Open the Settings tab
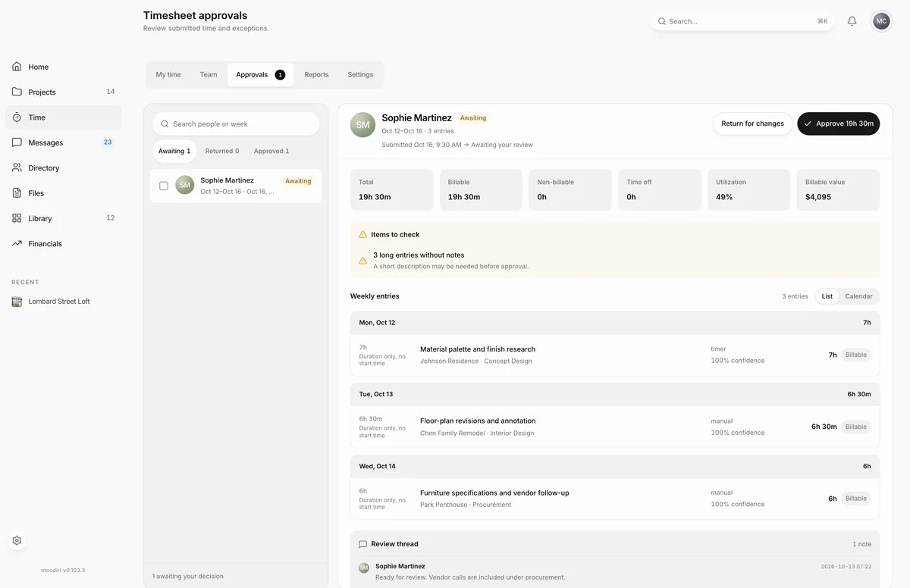The image size is (910, 588). [360, 75]
